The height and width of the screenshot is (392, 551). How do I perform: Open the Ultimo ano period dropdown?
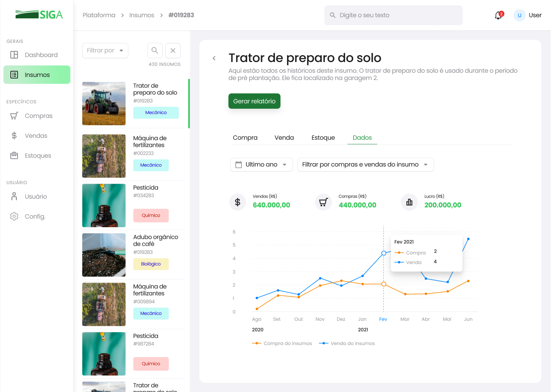261,165
